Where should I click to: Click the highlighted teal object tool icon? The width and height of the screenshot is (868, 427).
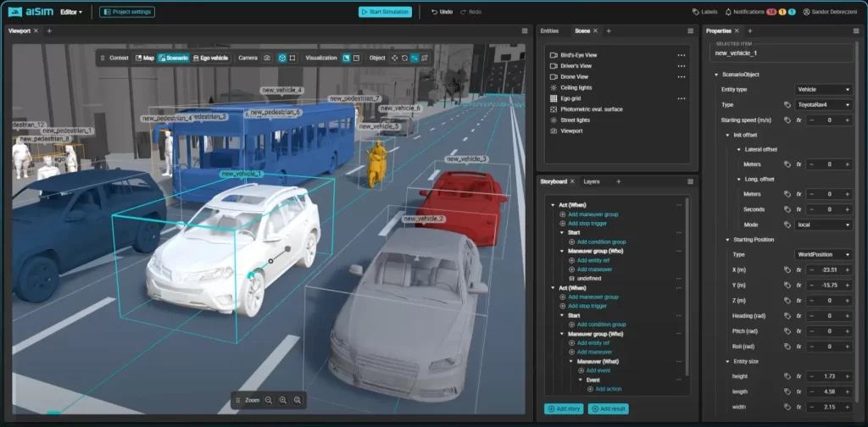(415, 58)
